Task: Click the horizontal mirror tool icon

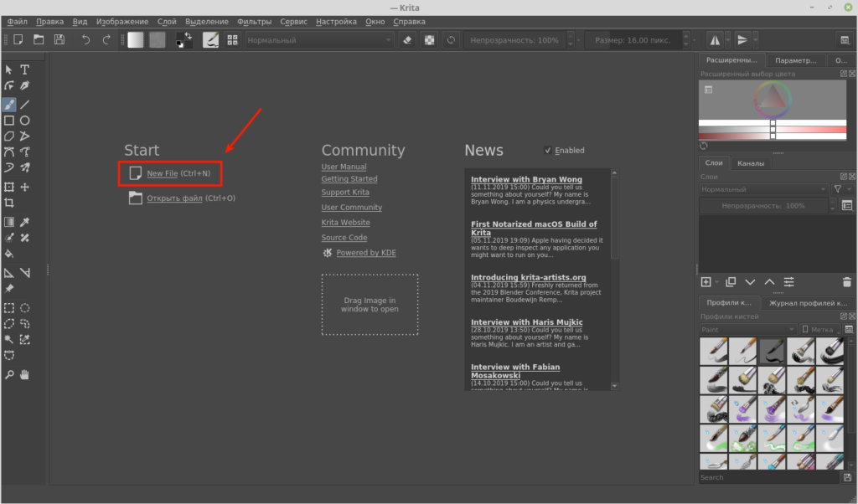Action: (x=715, y=39)
